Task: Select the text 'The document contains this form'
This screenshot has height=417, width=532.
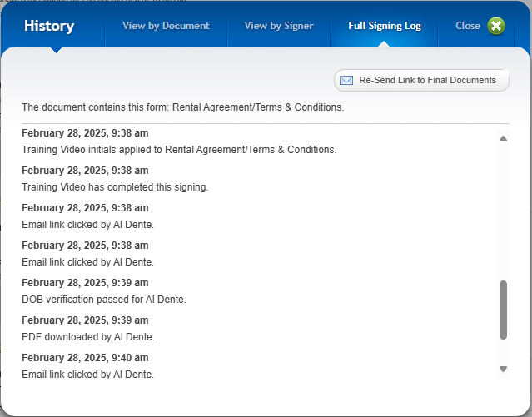Action: [x=96, y=107]
